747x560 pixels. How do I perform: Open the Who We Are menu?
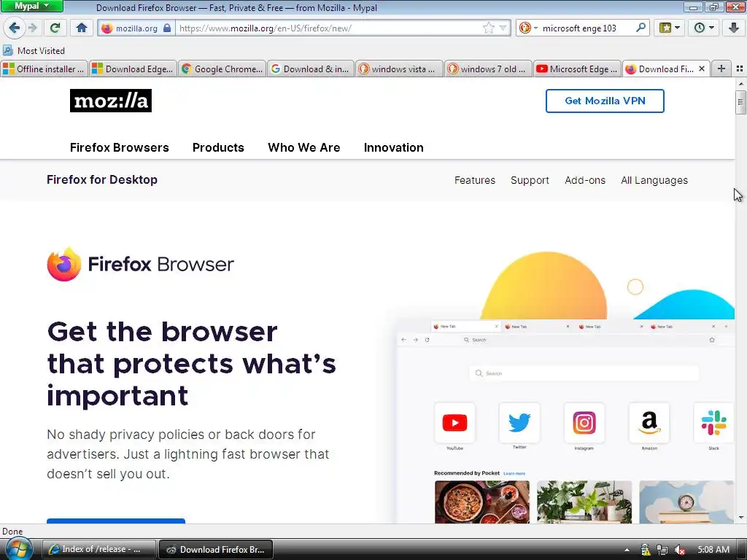click(x=304, y=147)
